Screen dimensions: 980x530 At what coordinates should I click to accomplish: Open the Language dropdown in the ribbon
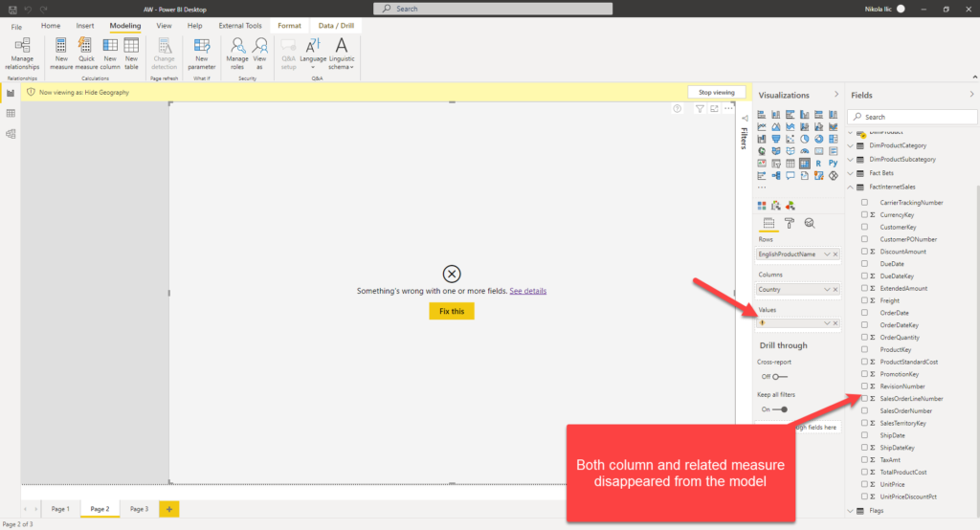point(313,55)
